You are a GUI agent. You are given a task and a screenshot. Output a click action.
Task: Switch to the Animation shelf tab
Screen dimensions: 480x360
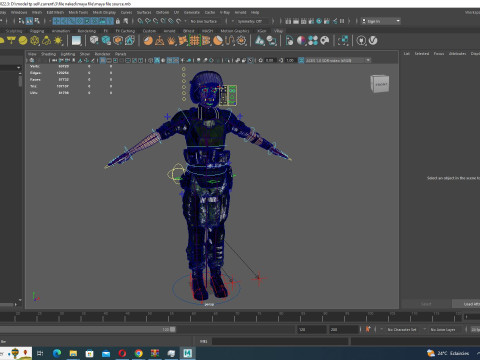61,31
